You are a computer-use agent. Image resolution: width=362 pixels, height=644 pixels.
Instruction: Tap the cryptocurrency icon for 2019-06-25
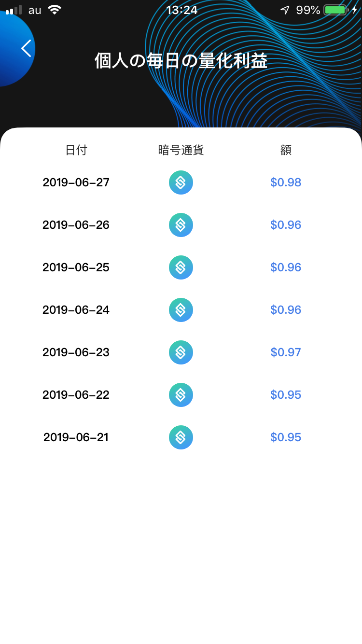(181, 267)
